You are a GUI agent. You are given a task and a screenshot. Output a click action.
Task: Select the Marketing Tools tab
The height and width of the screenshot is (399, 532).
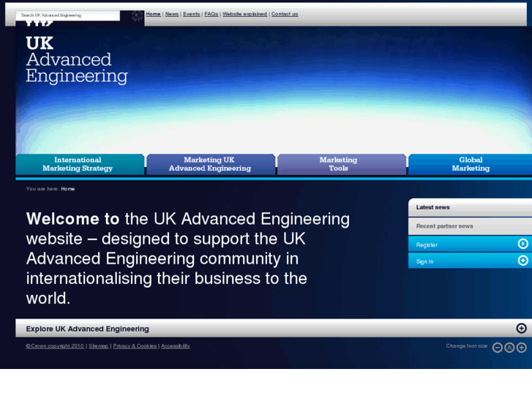coord(342,164)
